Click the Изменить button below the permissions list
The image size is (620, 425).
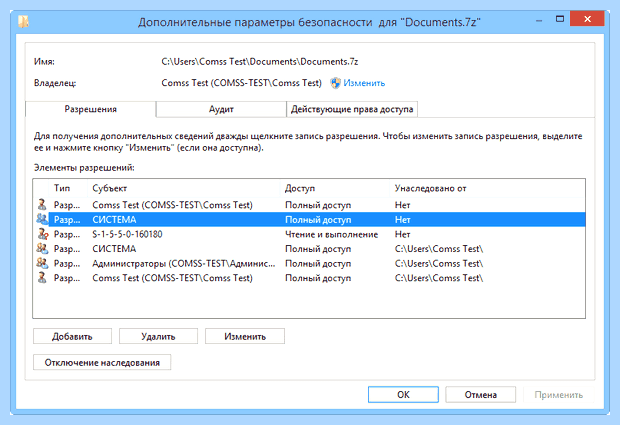tap(245, 336)
